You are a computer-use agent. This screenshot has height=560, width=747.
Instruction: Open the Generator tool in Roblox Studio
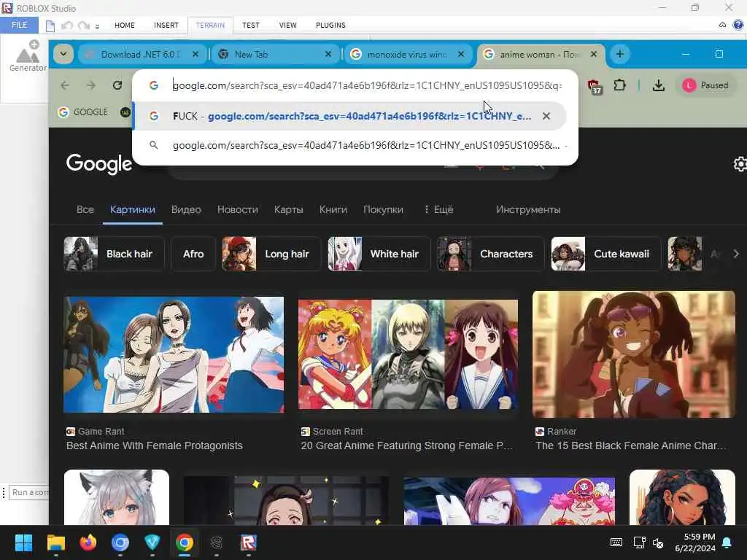28,56
